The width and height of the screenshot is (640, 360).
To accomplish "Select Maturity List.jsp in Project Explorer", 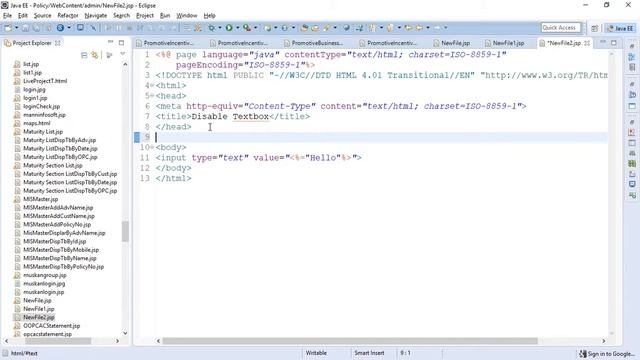I will tap(43, 131).
